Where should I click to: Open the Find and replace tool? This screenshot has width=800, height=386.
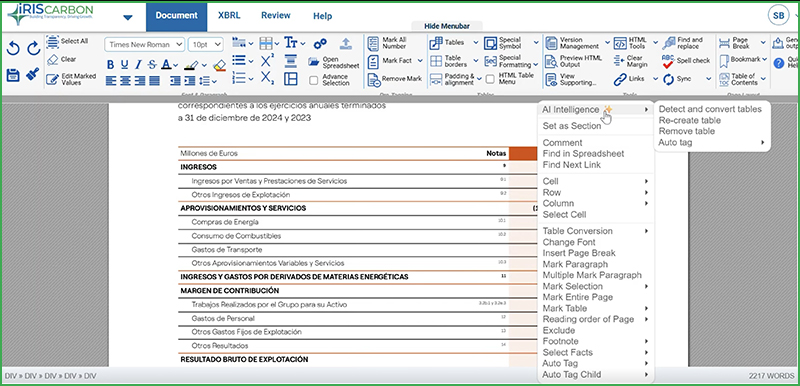pos(683,43)
